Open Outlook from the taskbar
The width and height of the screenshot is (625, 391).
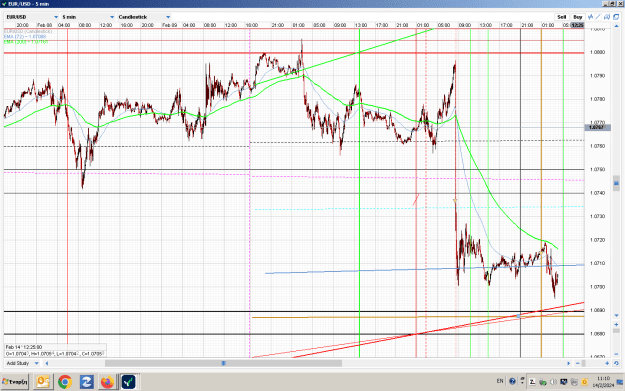(x=43, y=382)
